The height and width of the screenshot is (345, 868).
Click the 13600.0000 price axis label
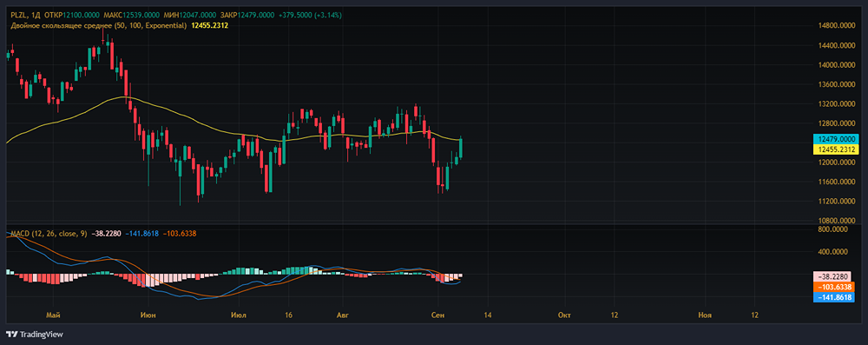(x=838, y=84)
